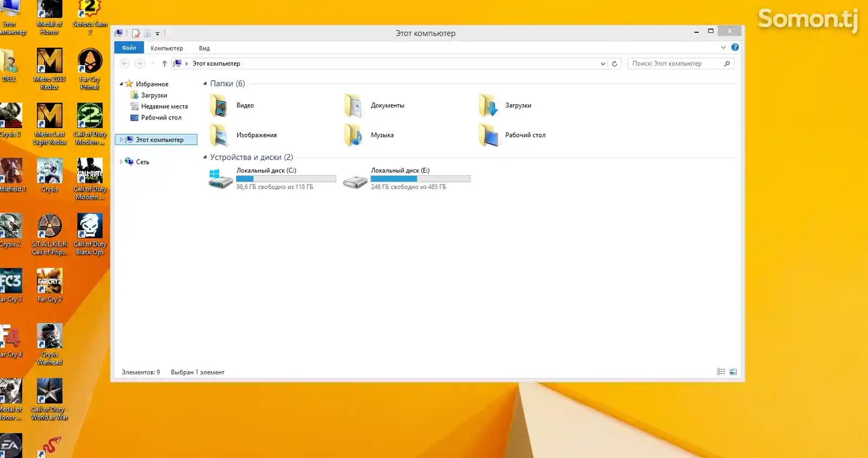This screenshot has height=458, width=868.
Task: Open Explorer help question mark
Action: [735, 47]
